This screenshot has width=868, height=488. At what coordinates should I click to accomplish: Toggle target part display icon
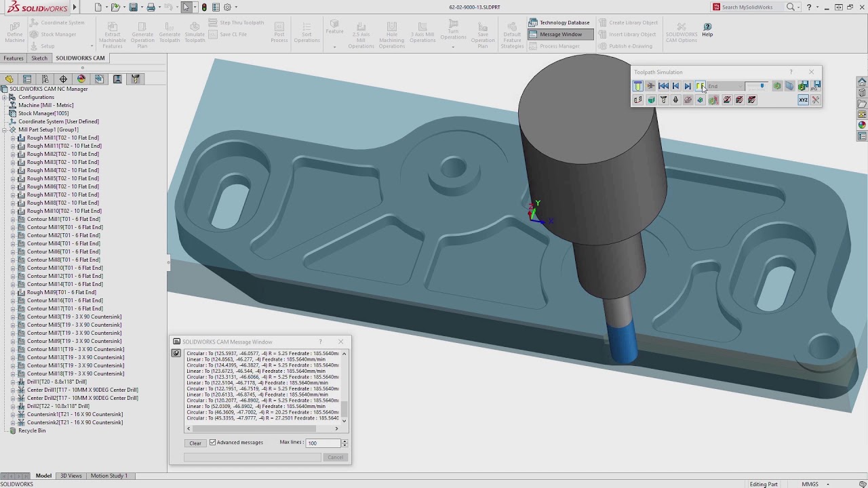700,100
